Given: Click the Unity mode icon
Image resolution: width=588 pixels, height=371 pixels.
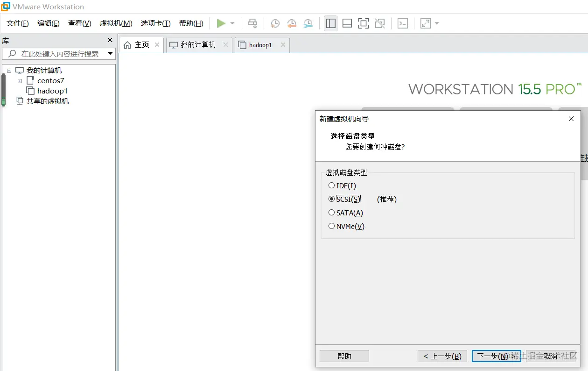Looking at the screenshot, I should point(380,23).
